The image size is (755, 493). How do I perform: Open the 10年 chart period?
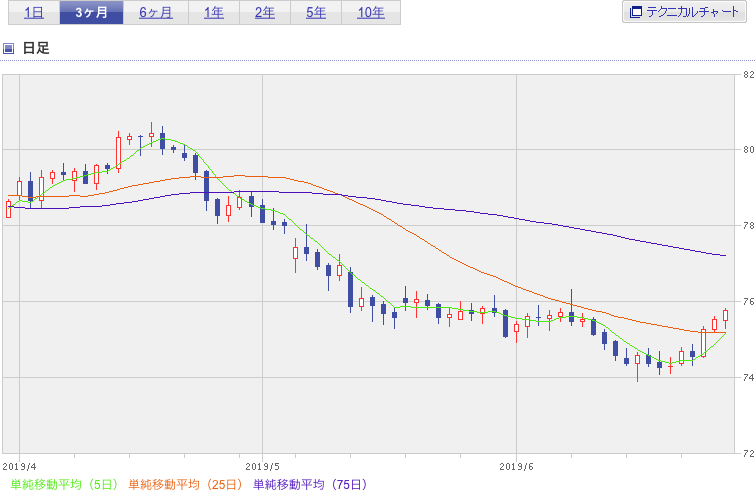point(371,13)
